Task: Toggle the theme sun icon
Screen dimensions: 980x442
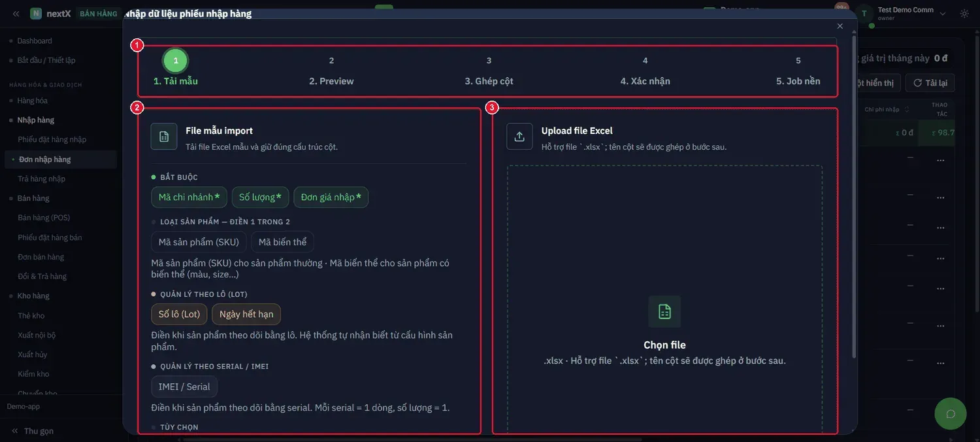Action: point(964,14)
